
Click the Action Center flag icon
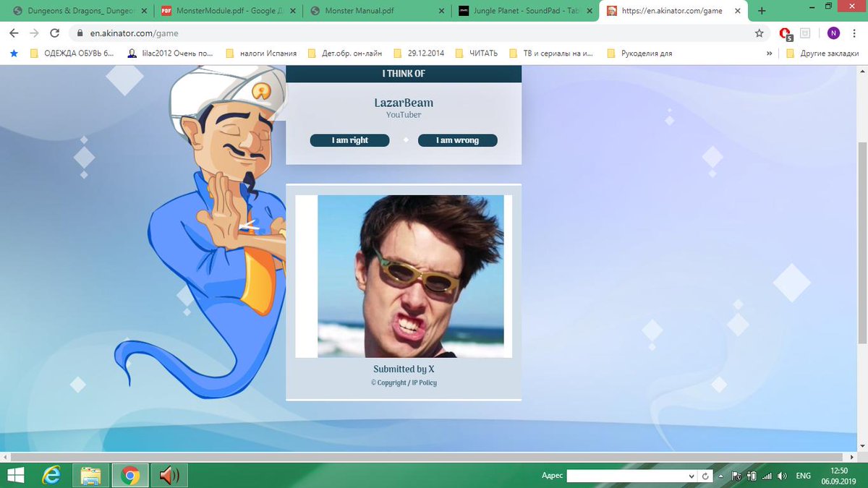[738, 476]
